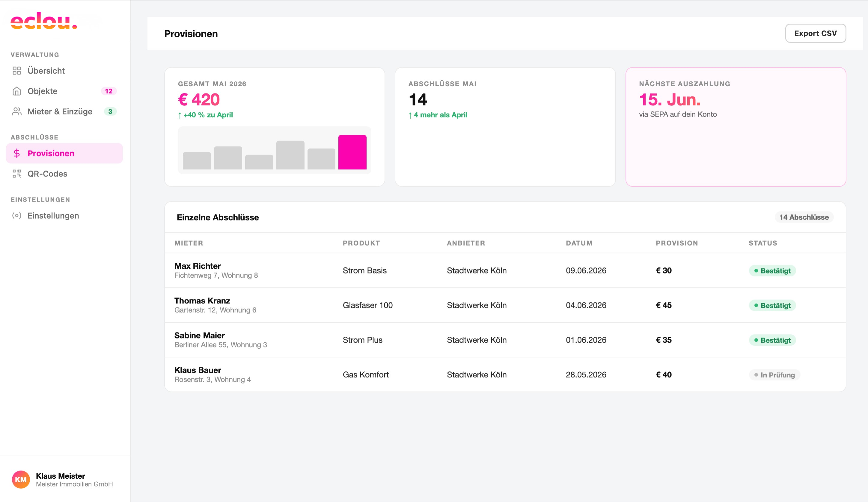Click the date 01.06.2026
The height and width of the screenshot is (502, 868).
(586, 340)
